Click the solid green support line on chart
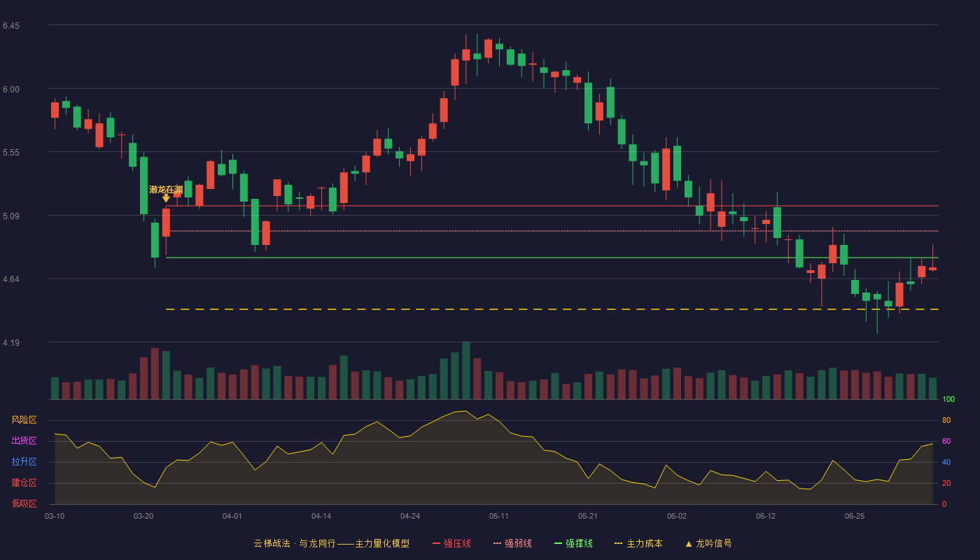The width and height of the screenshot is (980, 560). pyautogui.click(x=552, y=258)
